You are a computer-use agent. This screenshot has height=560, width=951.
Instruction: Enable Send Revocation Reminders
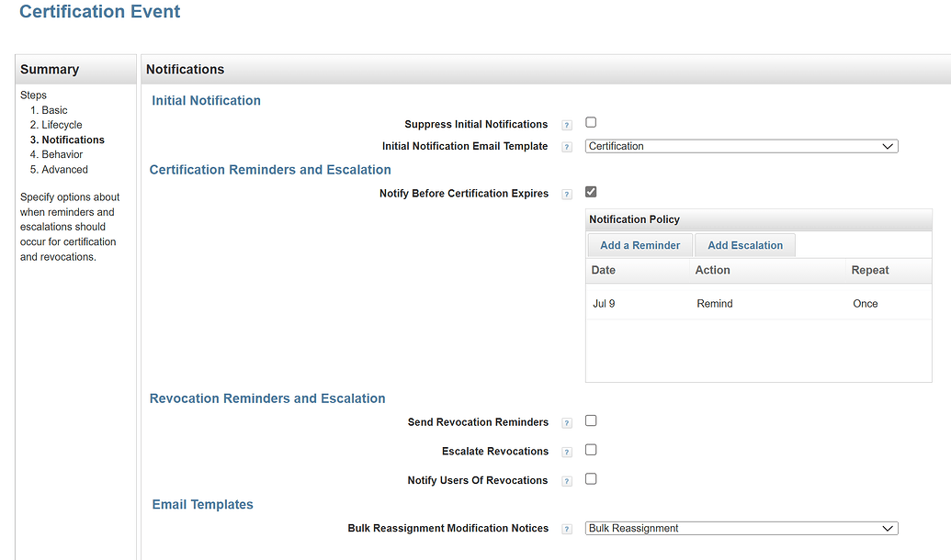591,420
